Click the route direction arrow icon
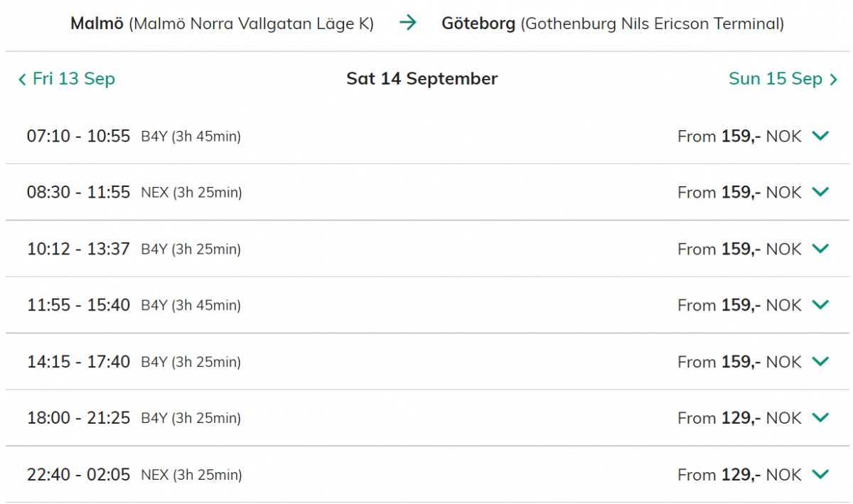Screen dimensions: 853x504 (407, 23)
